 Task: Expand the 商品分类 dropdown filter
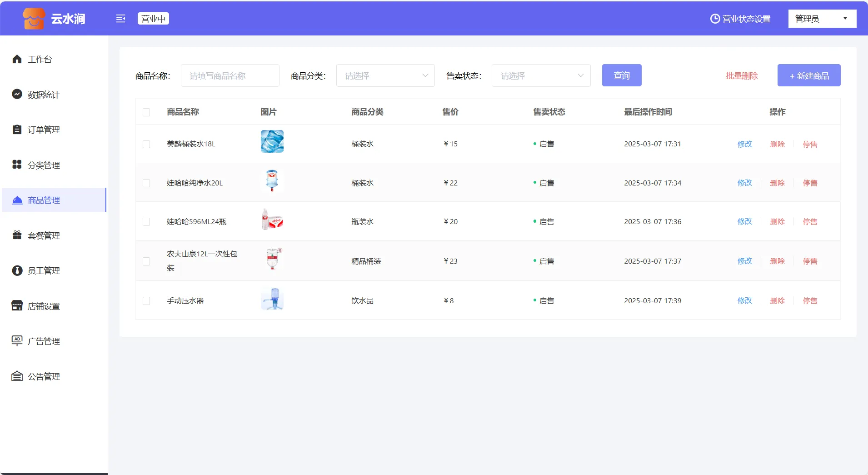click(x=385, y=75)
